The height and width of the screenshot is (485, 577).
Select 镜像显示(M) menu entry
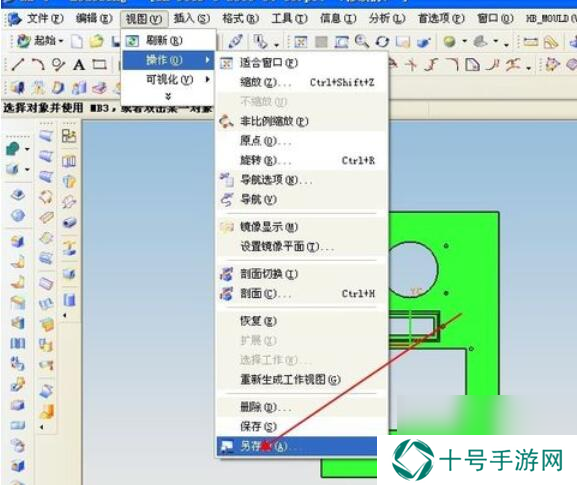pos(301,227)
